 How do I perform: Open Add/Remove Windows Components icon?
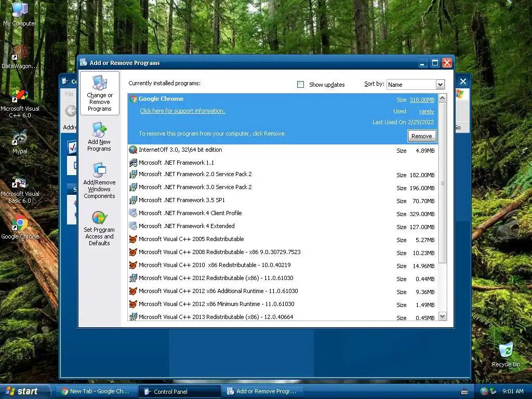[99, 180]
